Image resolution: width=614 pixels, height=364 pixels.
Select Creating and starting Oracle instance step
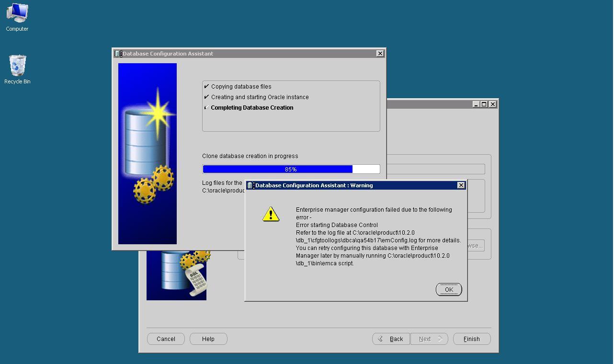click(260, 97)
